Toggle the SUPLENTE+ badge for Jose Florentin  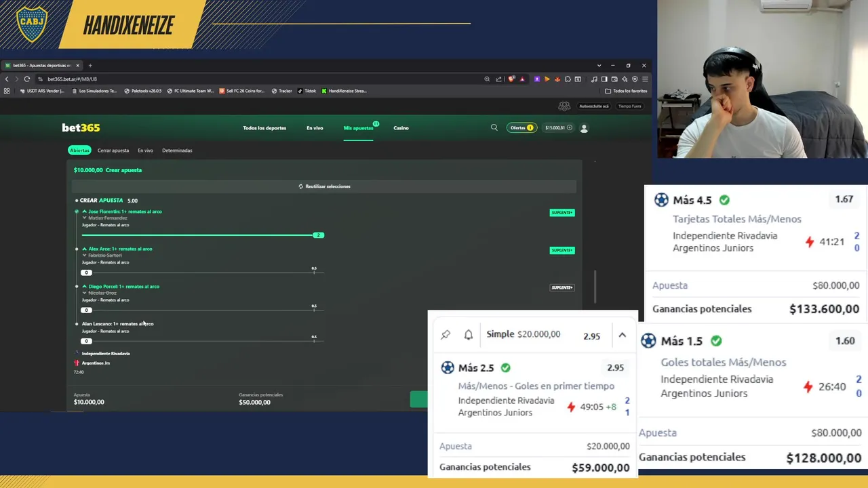pyautogui.click(x=562, y=213)
